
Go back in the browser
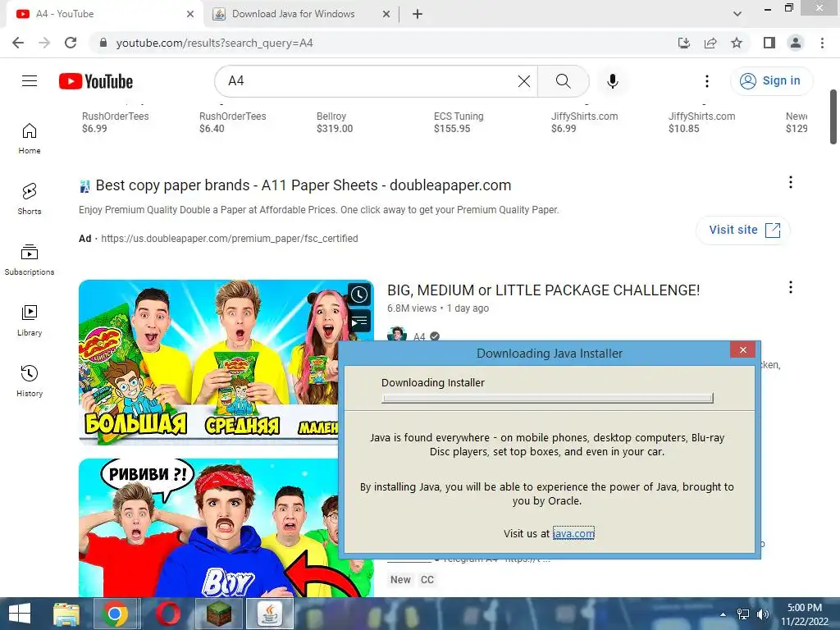coord(18,43)
